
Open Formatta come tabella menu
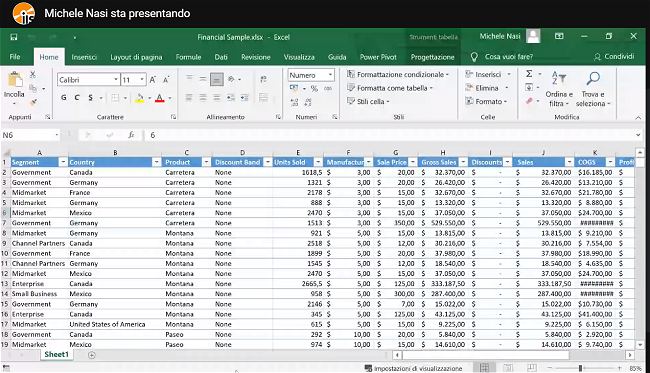390,88
